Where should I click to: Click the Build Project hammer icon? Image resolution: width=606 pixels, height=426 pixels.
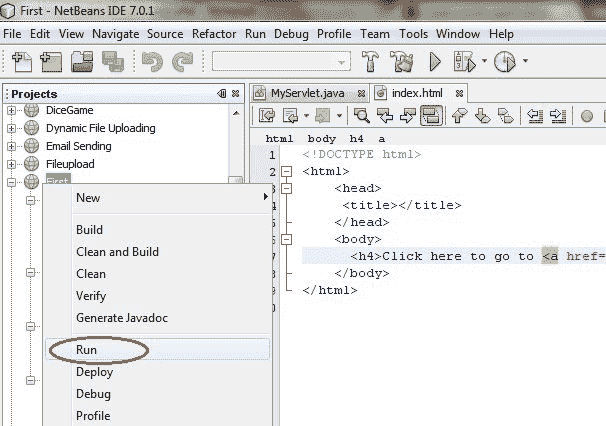point(370,61)
